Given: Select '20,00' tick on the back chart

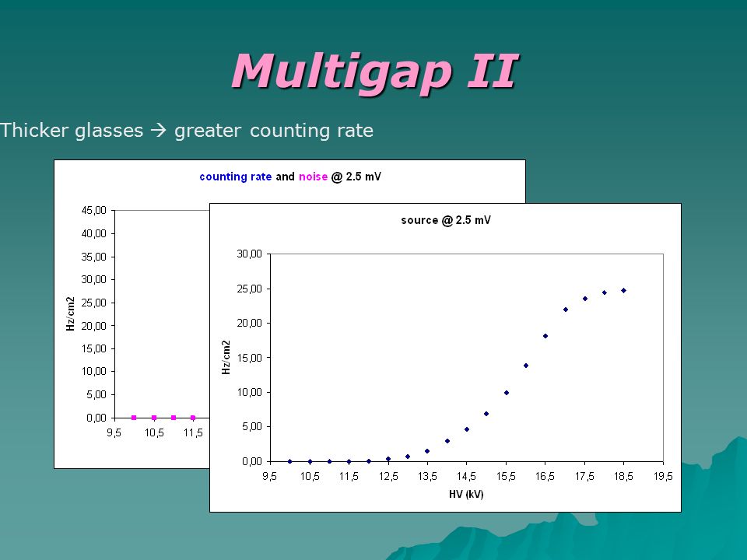Looking at the screenshot, I should 94,326.
